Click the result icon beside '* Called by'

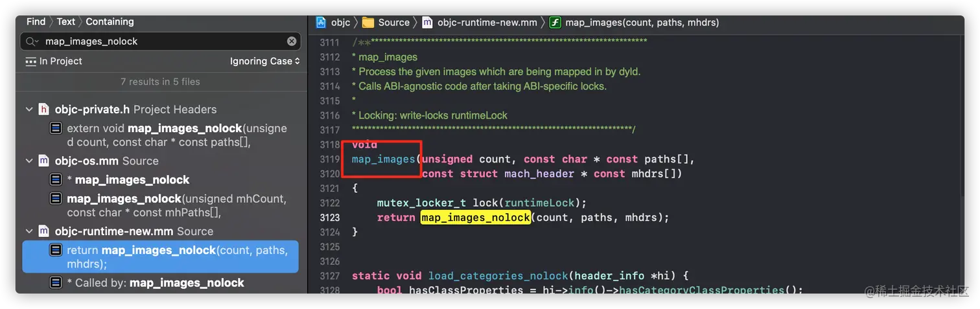click(x=56, y=283)
